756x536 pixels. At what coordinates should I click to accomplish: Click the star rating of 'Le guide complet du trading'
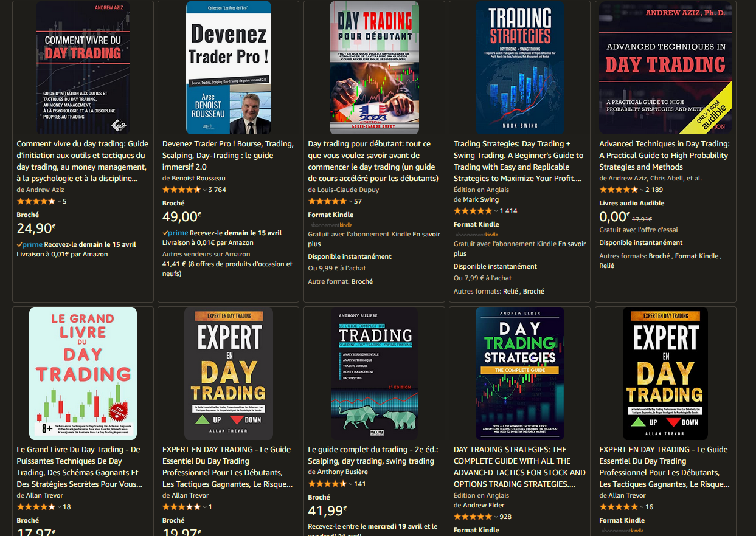click(327, 484)
